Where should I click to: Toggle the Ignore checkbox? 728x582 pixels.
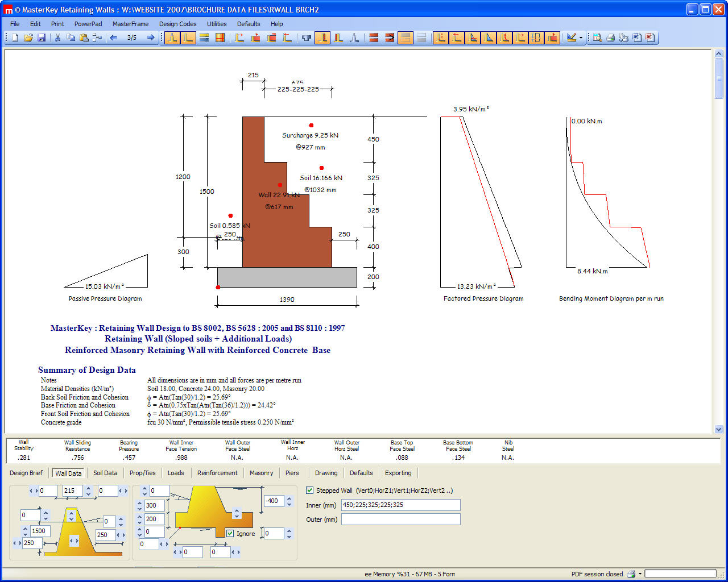pos(230,533)
